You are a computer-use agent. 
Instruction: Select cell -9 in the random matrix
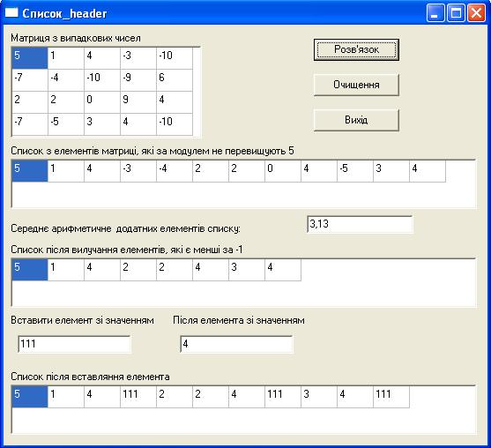pyautogui.click(x=138, y=80)
